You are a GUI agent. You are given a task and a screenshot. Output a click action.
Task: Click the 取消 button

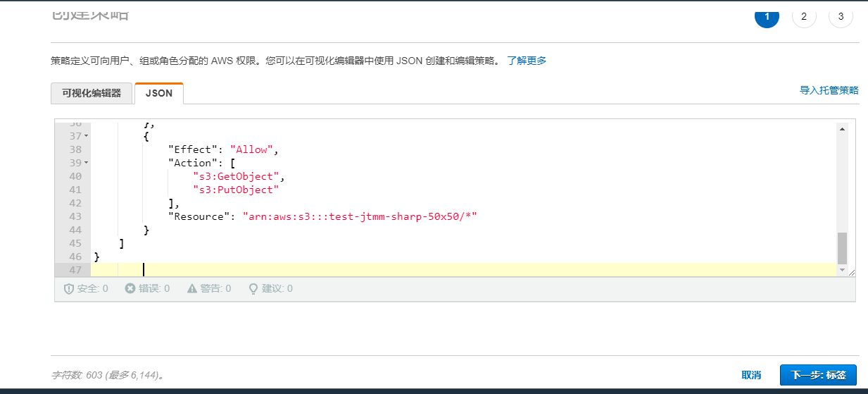751,375
